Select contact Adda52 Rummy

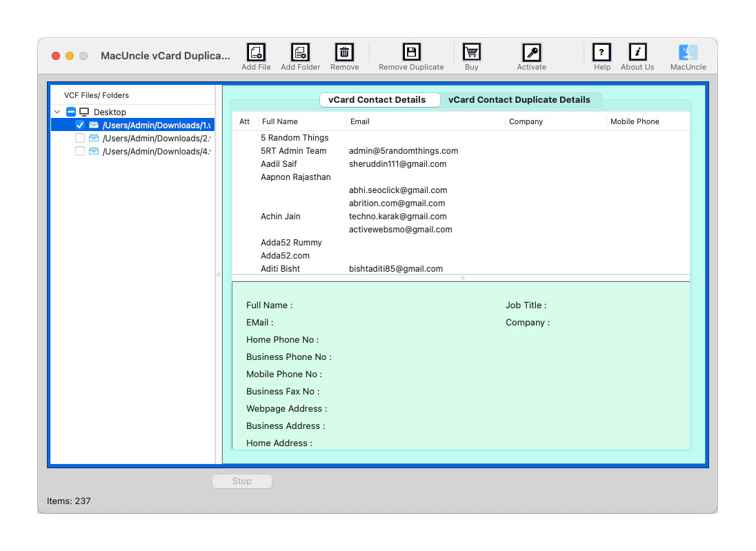pyautogui.click(x=291, y=243)
